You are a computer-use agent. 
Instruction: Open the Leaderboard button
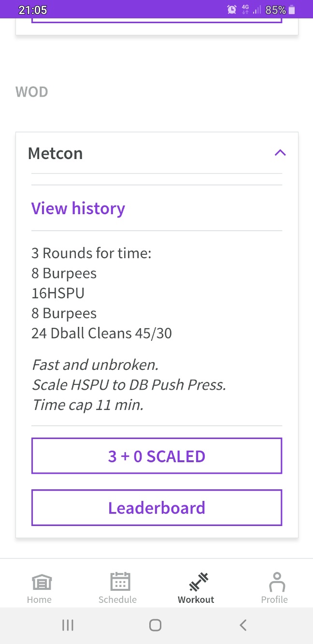pos(156,508)
